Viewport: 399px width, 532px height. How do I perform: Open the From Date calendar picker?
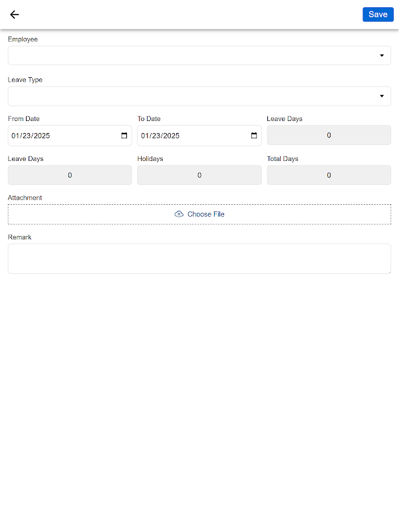pyautogui.click(x=124, y=136)
